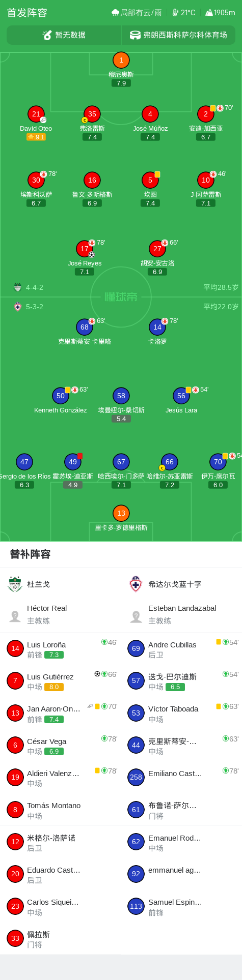This screenshot has width=242, height=980.
Task: Click the 杜兰戈 team crest in substitutes
Action: pos(15,584)
